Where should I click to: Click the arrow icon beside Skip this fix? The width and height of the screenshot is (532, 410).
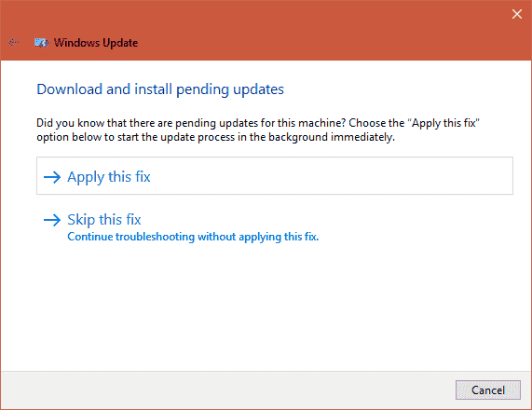(x=52, y=220)
